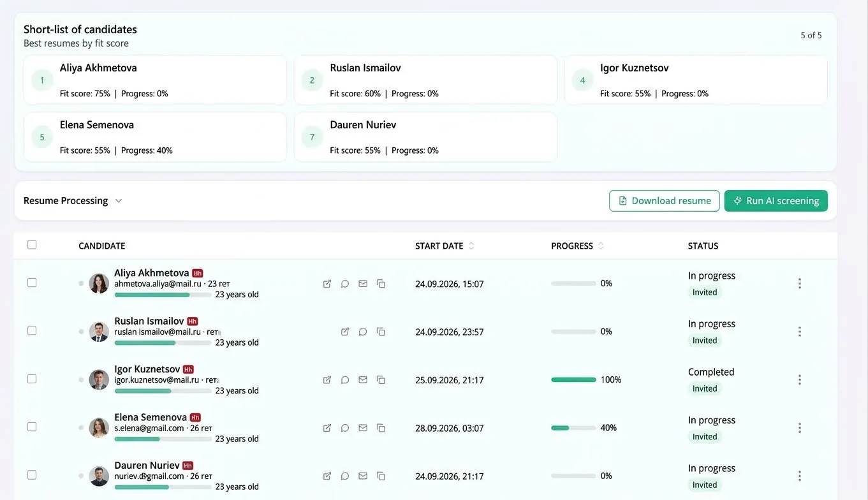Click the HH badge next to Aliya Akhmetova
868x500 pixels.
click(198, 273)
